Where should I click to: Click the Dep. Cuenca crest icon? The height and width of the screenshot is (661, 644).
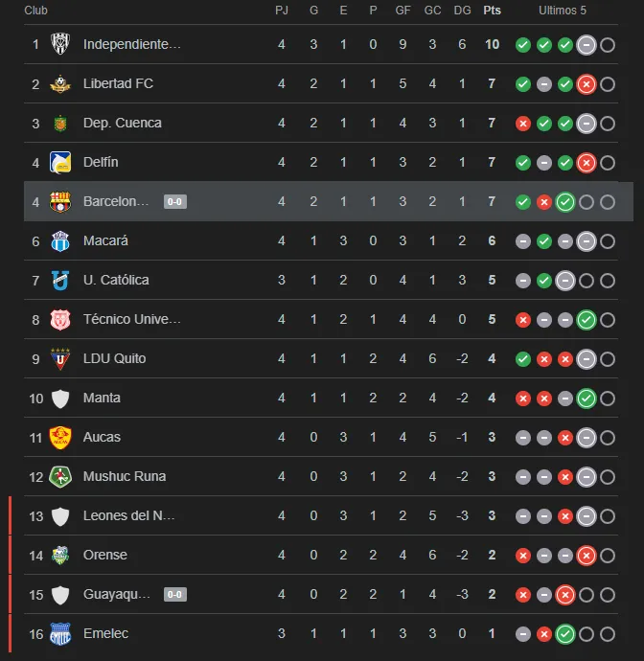(61, 123)
